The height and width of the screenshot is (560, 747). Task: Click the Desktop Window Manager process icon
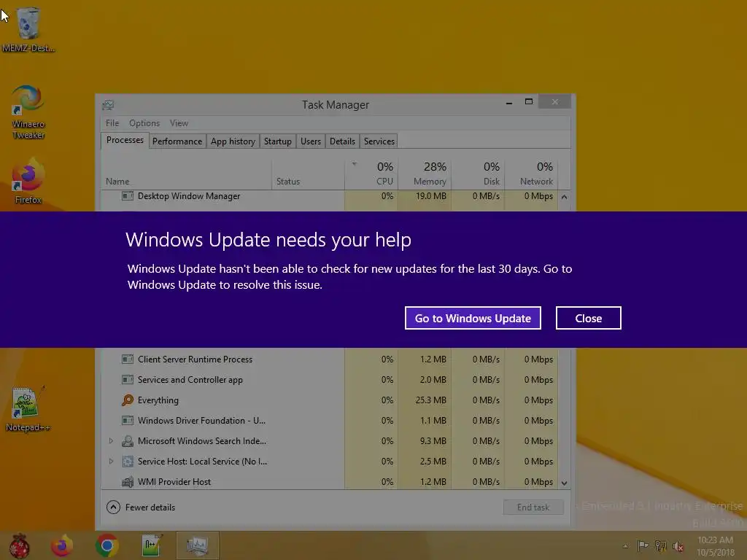click(127, 195)
